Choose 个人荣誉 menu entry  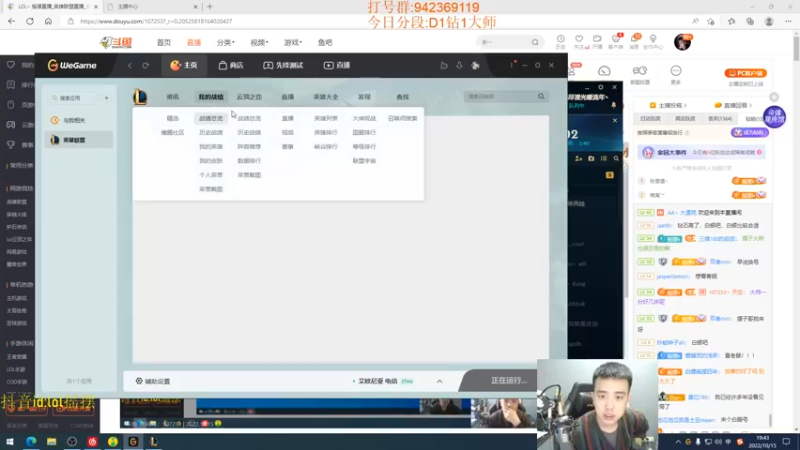(211, 175)
